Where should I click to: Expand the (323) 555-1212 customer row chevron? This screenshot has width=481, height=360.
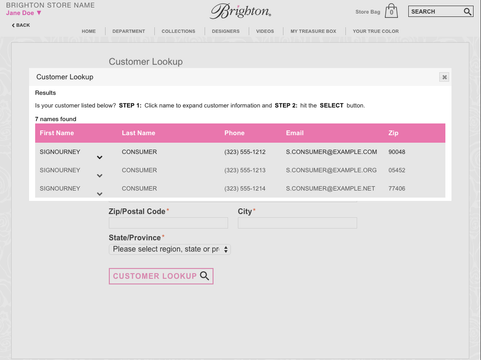click(x=99, y=157)
